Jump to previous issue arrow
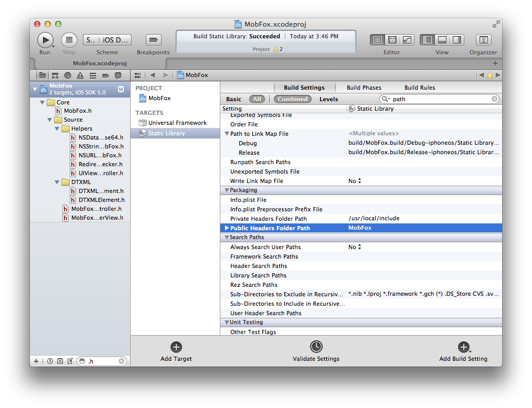 481,76
